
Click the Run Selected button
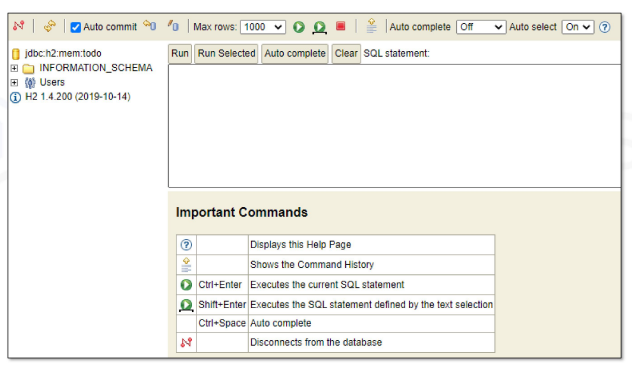[x=227, y=54]
